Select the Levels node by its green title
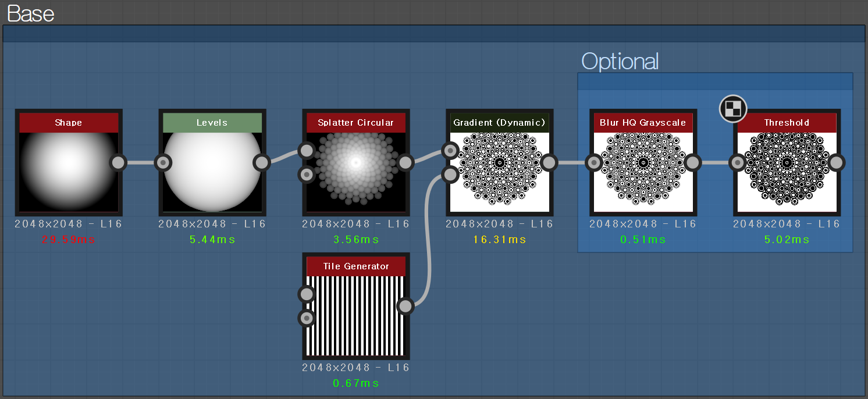The height and width of the screenshot is (399, 868). click(x=212, y=123)
